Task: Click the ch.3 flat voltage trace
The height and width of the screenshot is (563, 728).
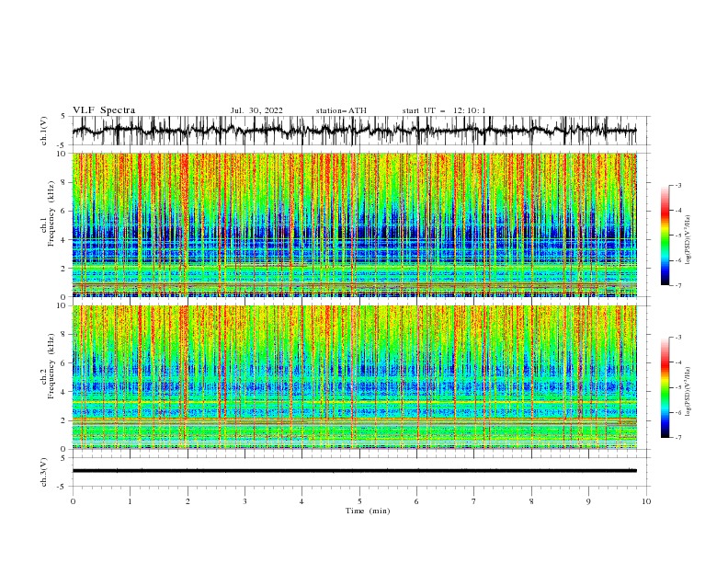Action: tap(354, 471)
